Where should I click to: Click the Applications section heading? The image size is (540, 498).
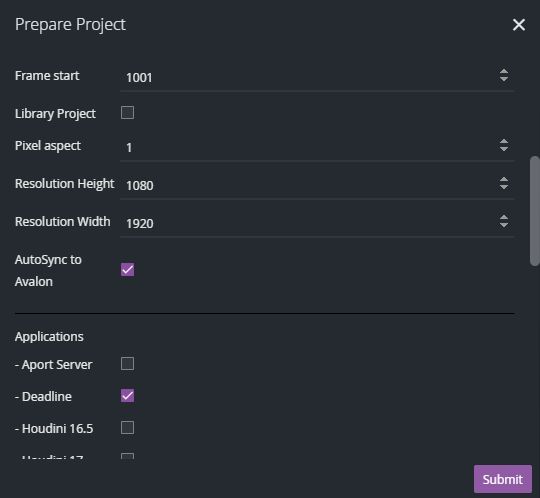(x=49, y=337)
